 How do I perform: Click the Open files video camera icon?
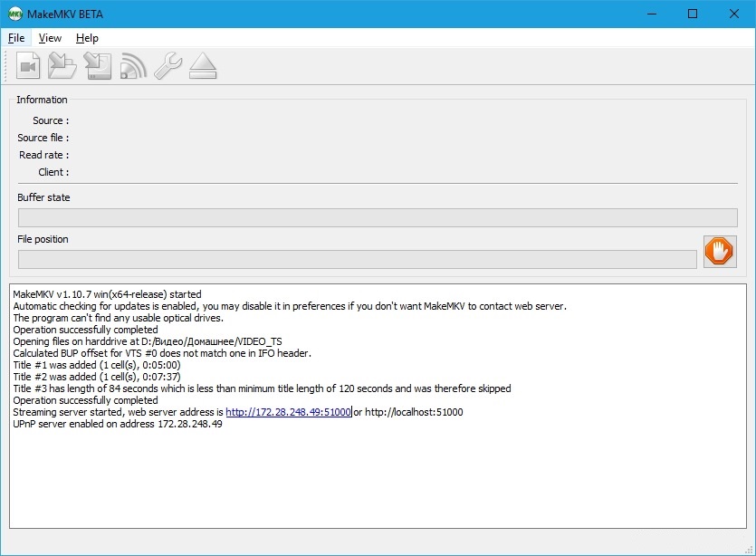[x=28, y=65]
